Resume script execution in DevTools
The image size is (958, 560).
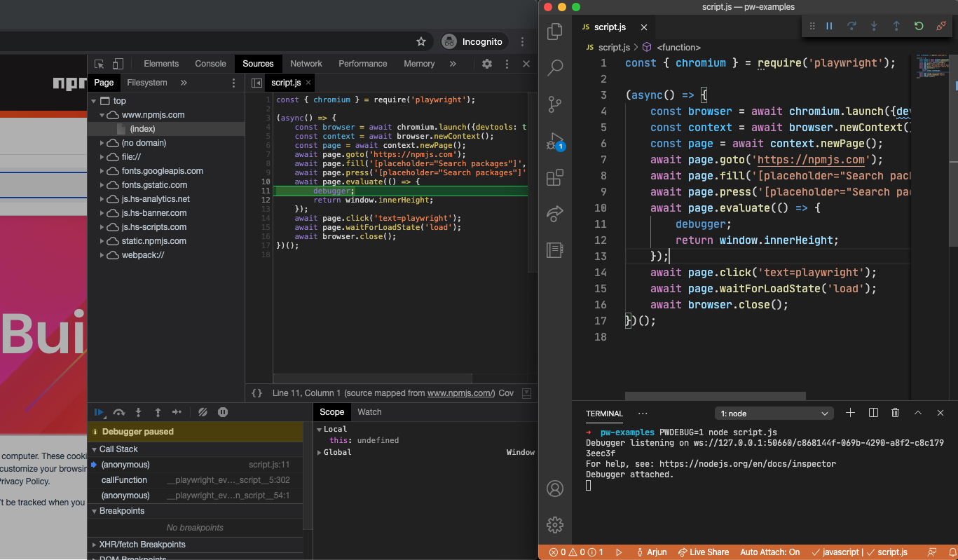[100, 412]
